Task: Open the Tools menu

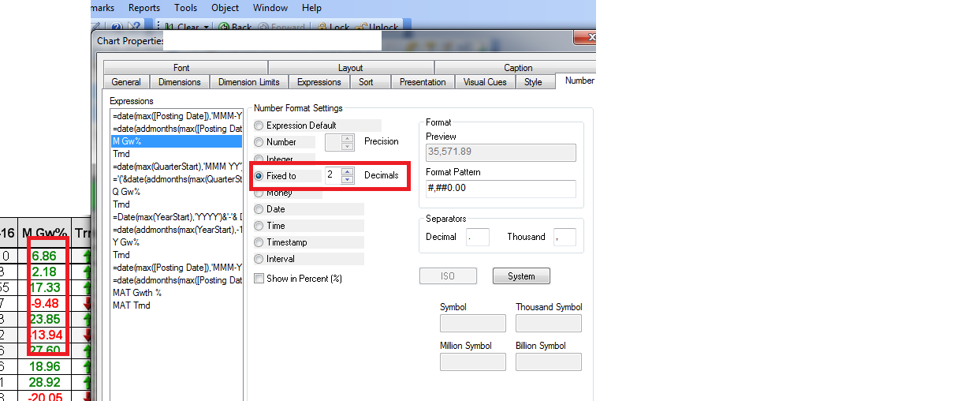Action: coord(186,8)
